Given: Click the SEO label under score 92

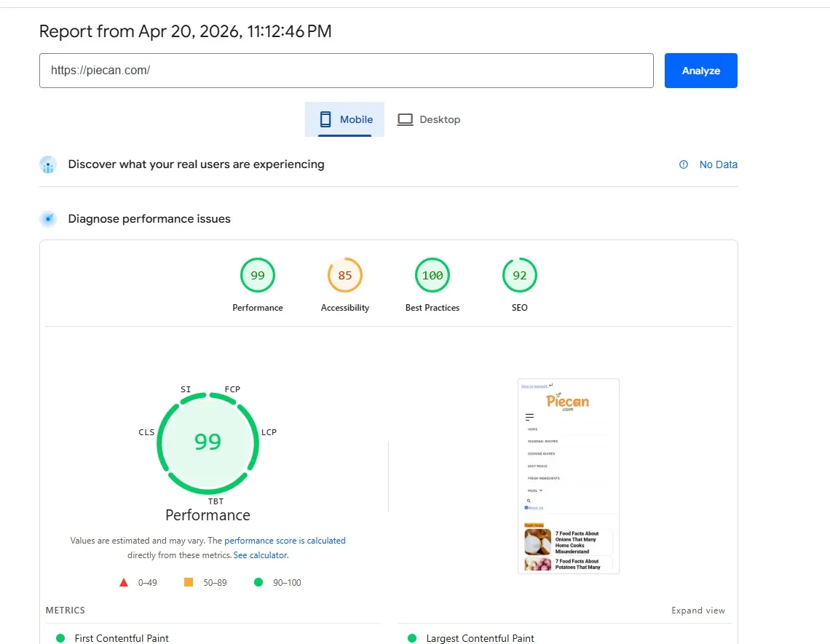Looking at the screenshot, I should click(519, 308).
